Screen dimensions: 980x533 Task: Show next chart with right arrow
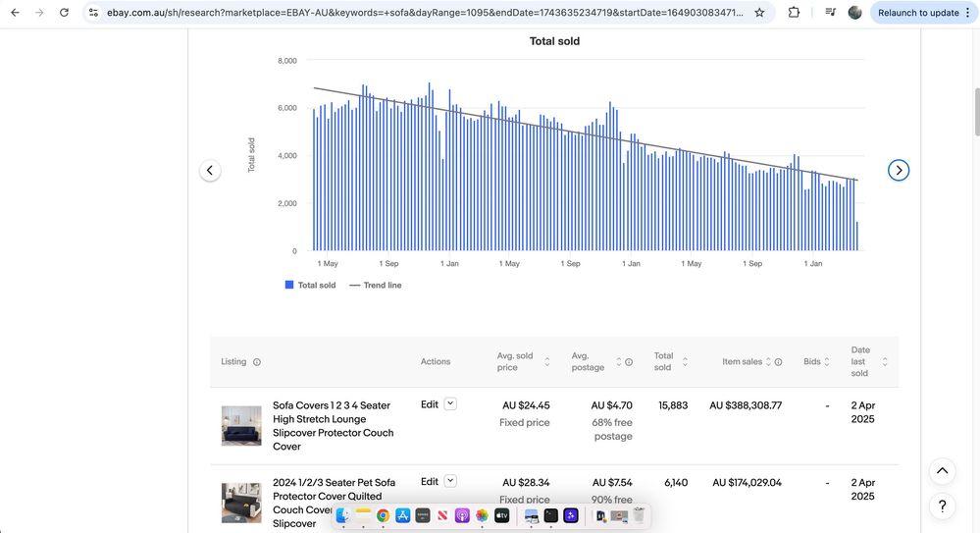[899, 170]
